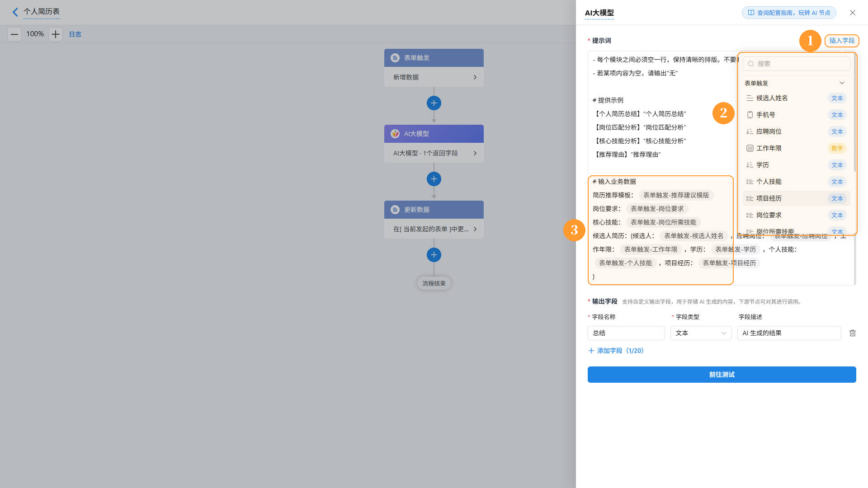This screenshot has height=488, width=868.
Task: Click the 表单触发-候选人姓名 field chip
Action: click(x=694, y=236)
